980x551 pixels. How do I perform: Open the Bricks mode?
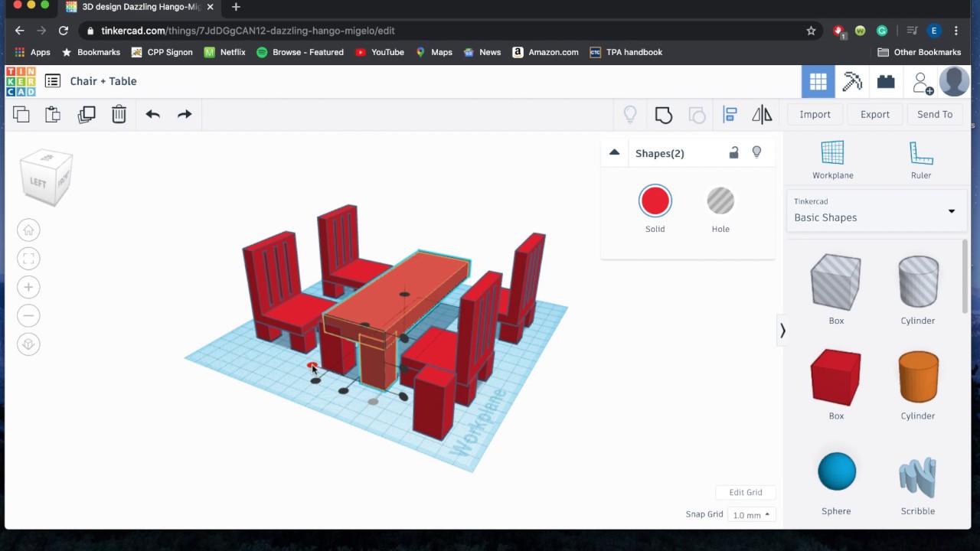pyautogui.click(x=886, y=82)
